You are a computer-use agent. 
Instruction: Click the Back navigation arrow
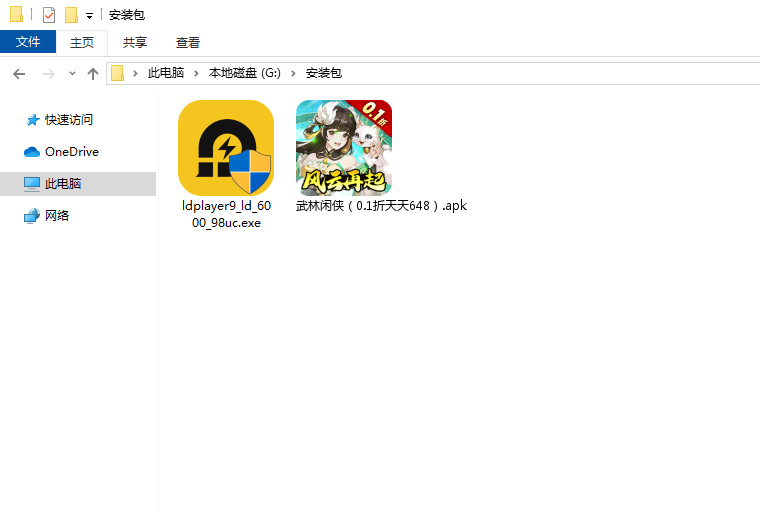19,73
